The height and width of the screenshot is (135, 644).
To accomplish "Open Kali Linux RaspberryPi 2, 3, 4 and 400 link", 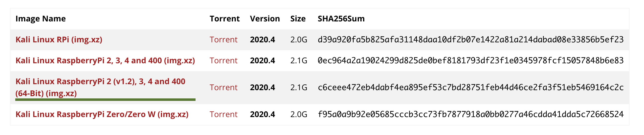I will coord(105,61).
